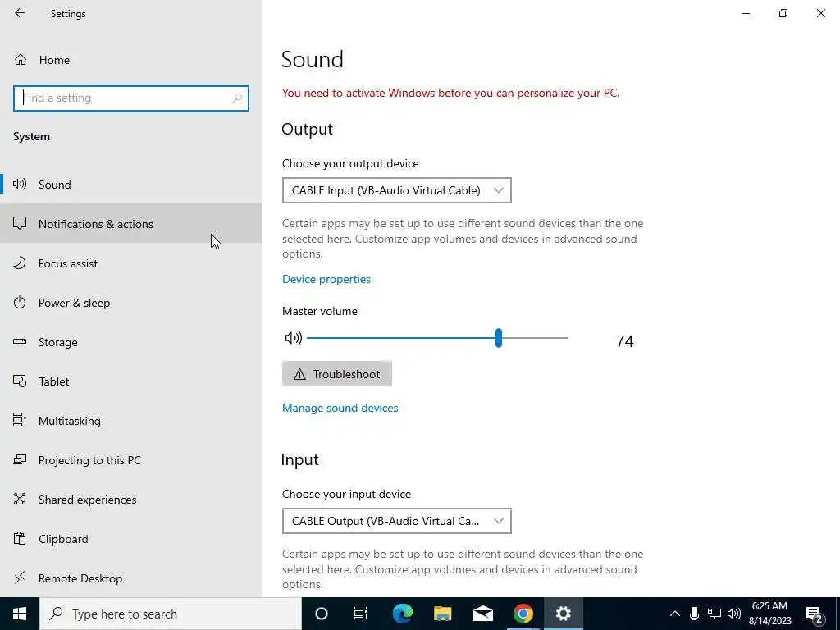Click in the Find a setting box
840x630 pixels.
point(131,98)
